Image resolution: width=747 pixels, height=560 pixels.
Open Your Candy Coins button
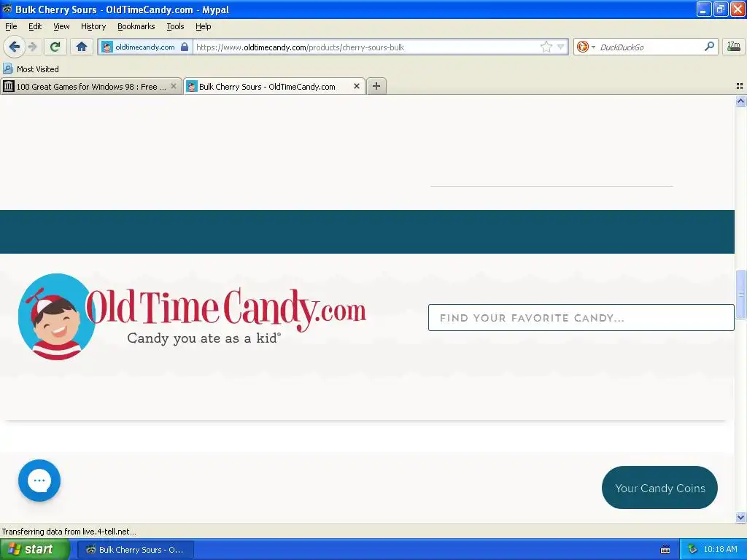point(659,488)
